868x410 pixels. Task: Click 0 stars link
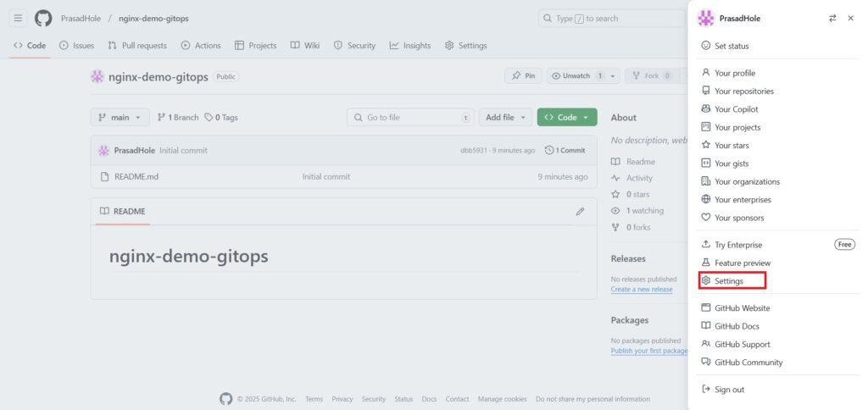[x=631, y=194]
